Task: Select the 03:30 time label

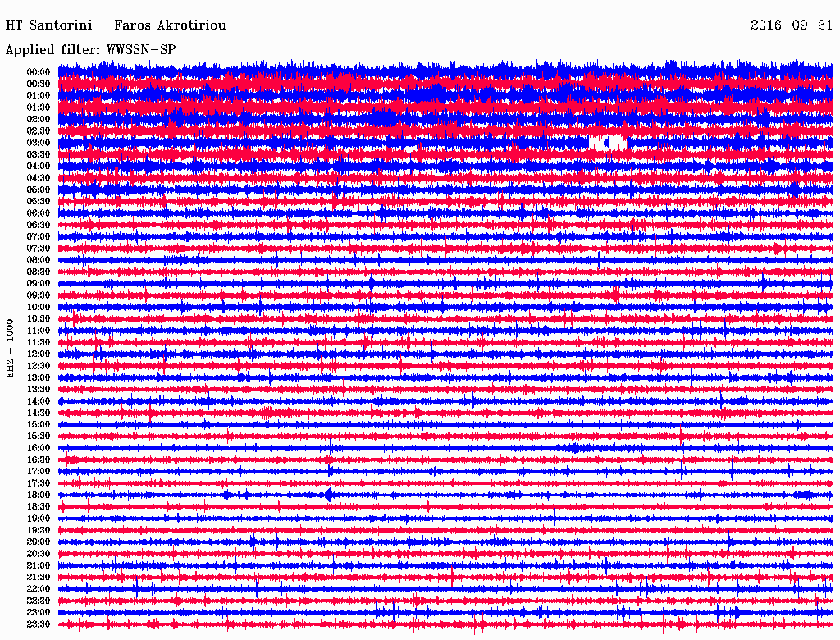Action: (x=38, y=154)
